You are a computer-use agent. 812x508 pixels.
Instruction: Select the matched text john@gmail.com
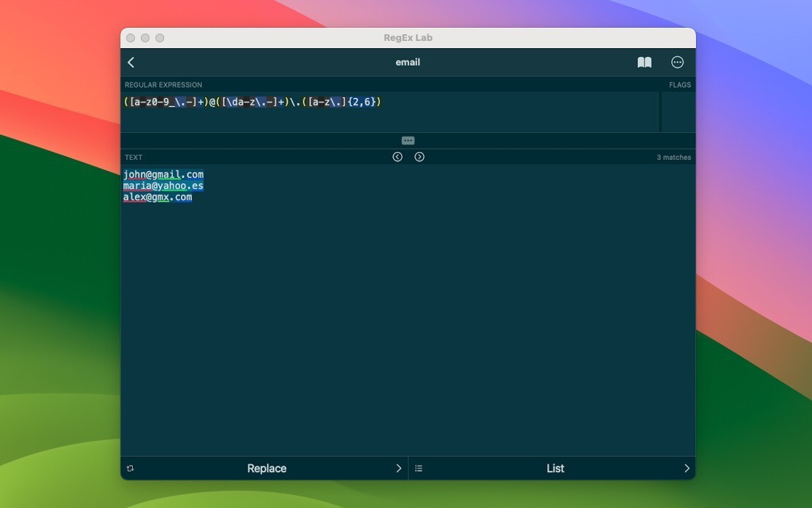click(x=163, y=174)
